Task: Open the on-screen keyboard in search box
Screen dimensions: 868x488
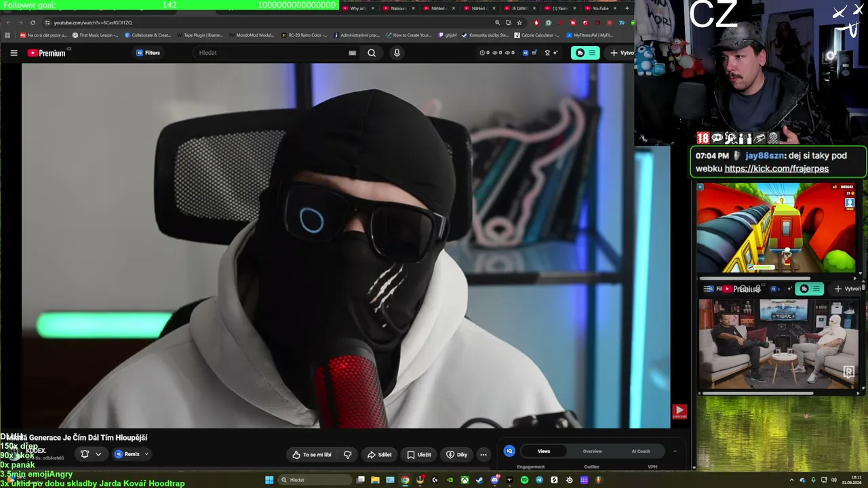Action: click(352, 53)
